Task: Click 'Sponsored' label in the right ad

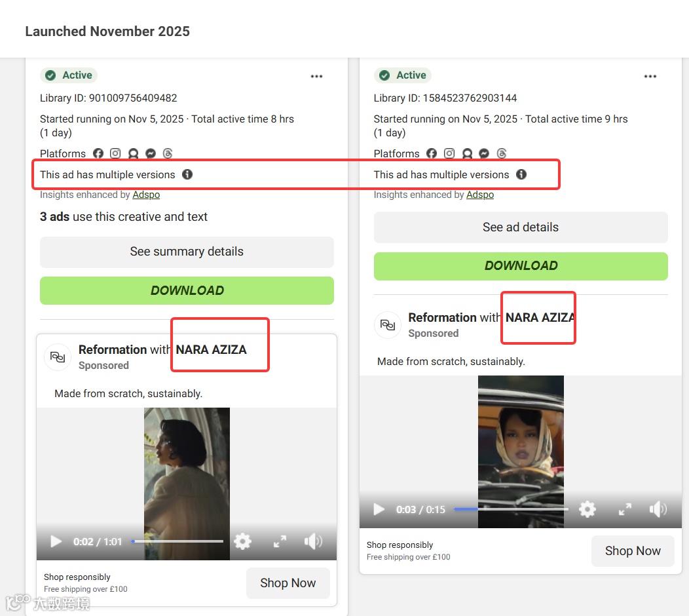Action: (x=434, y=334)
